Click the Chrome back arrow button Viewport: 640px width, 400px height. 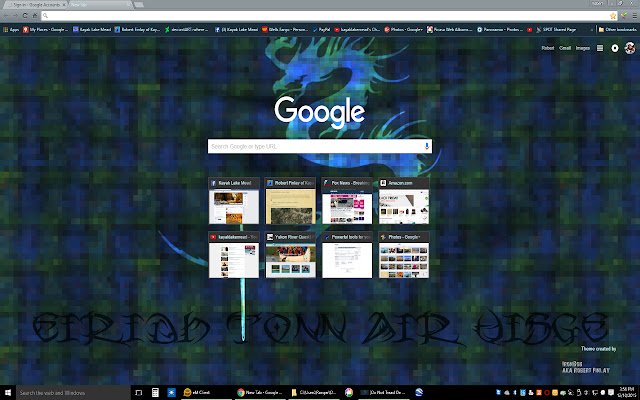click(6, 16)
